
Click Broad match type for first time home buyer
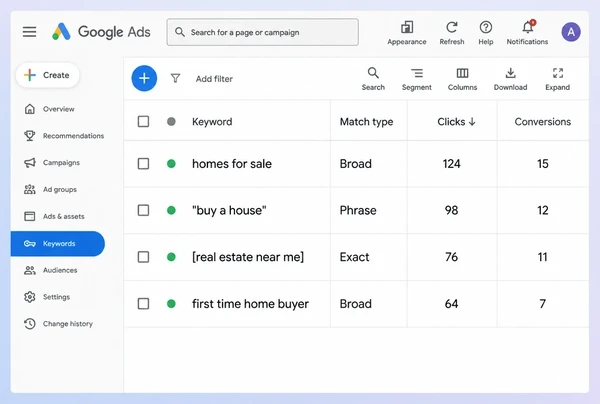(x=355, y=304)
